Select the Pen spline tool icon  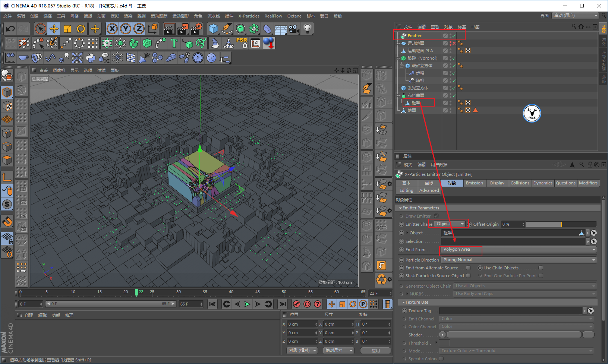[227, 29]
